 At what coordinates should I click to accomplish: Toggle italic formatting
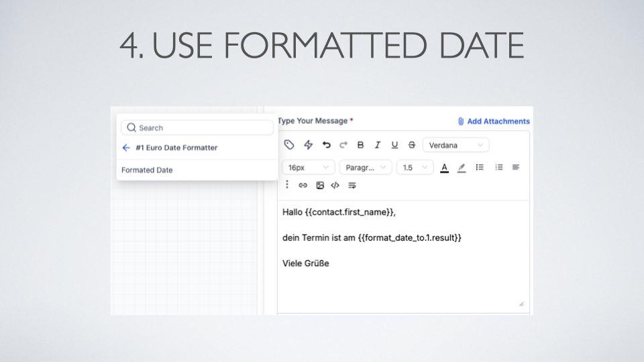[378, 145]
